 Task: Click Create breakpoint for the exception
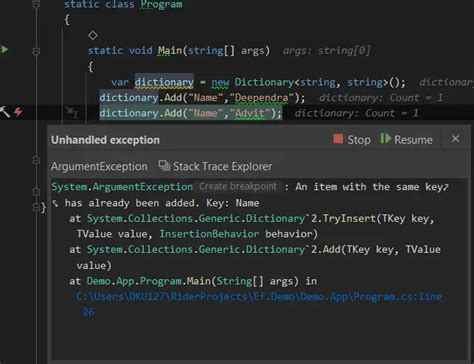[238, 186]
